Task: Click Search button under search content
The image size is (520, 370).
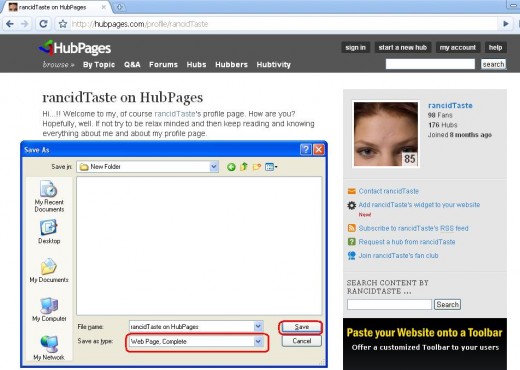Action: coord(447,304)
